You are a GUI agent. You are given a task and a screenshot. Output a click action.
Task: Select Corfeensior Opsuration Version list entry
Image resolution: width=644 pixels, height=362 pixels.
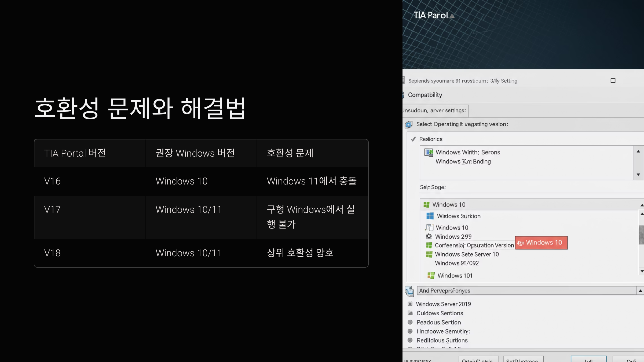coord(474,245)
